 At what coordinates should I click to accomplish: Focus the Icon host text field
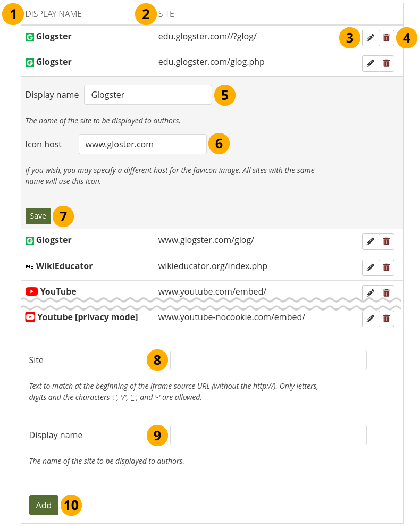click(142, 144)
